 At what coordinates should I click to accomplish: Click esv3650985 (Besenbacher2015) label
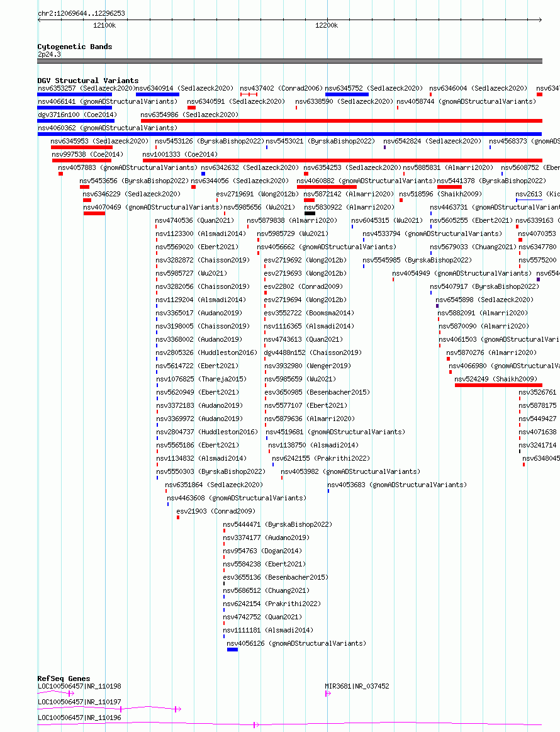(317, 392)
